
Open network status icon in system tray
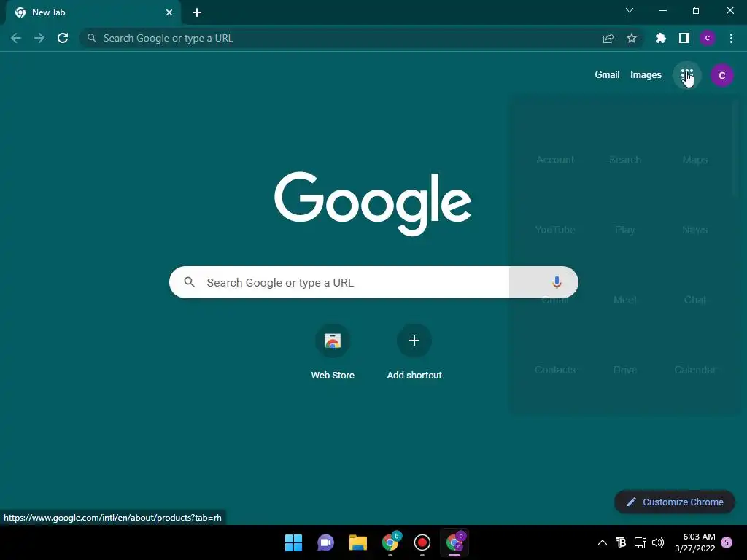[x=640, y=542]
